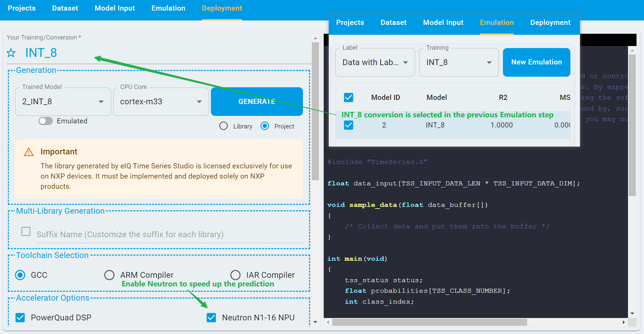Image resolution: width=644 pixels, height=334 pixels.
Task: Click the code panel scroll-right arrow
Action: (624, 322)
